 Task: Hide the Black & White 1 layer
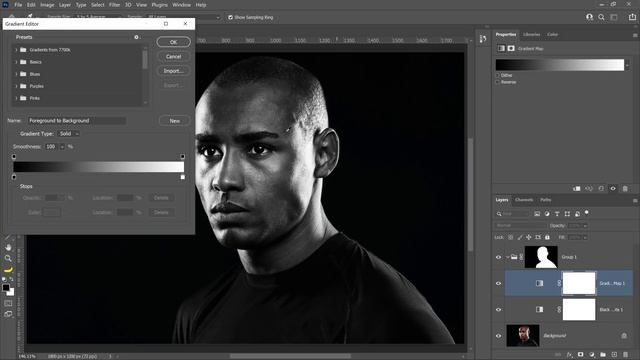(498, 309)
